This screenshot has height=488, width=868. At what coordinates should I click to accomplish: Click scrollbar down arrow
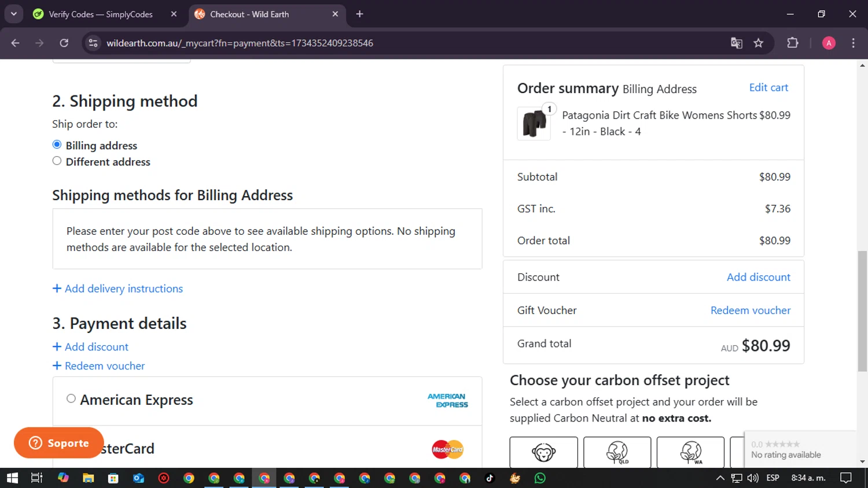[x=862, y=461]
